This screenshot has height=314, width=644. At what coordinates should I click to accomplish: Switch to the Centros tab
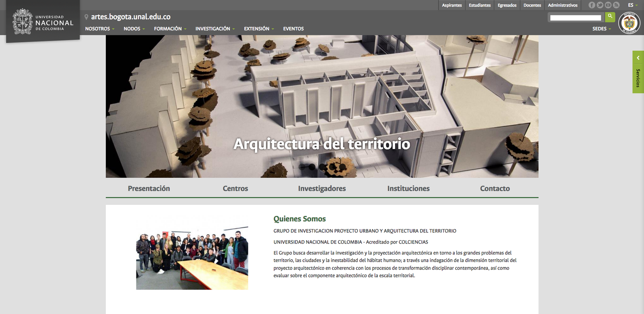pyautogui.click(x=235, y=188)
